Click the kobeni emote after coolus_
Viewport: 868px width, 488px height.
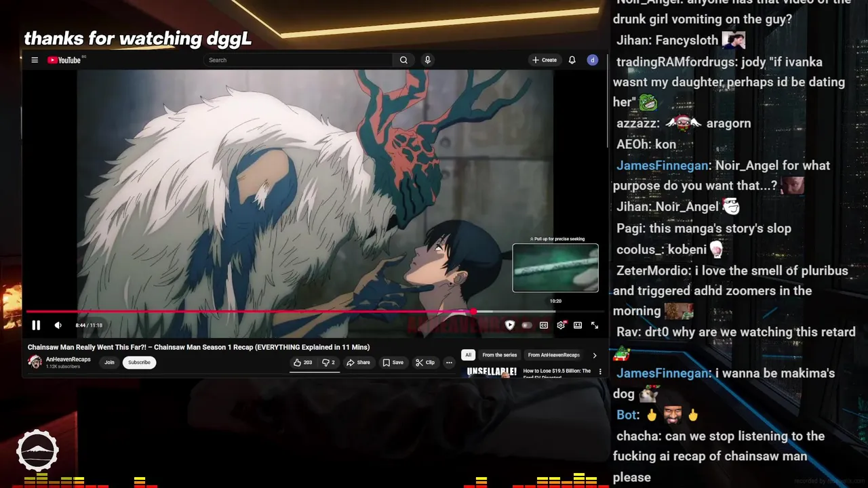click(x=716, y=250)
